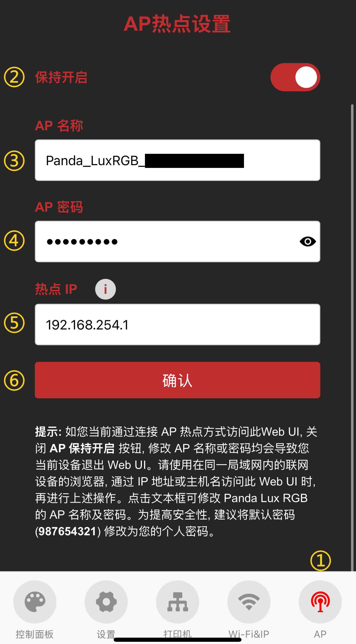
Task: Click the 确认 confirm button
Action: [178, 380]
